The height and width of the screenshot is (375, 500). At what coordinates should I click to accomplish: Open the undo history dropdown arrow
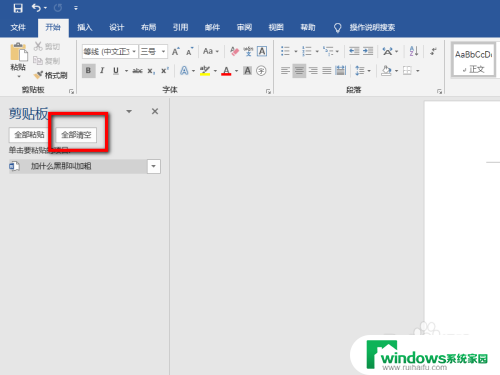(45, 8)
